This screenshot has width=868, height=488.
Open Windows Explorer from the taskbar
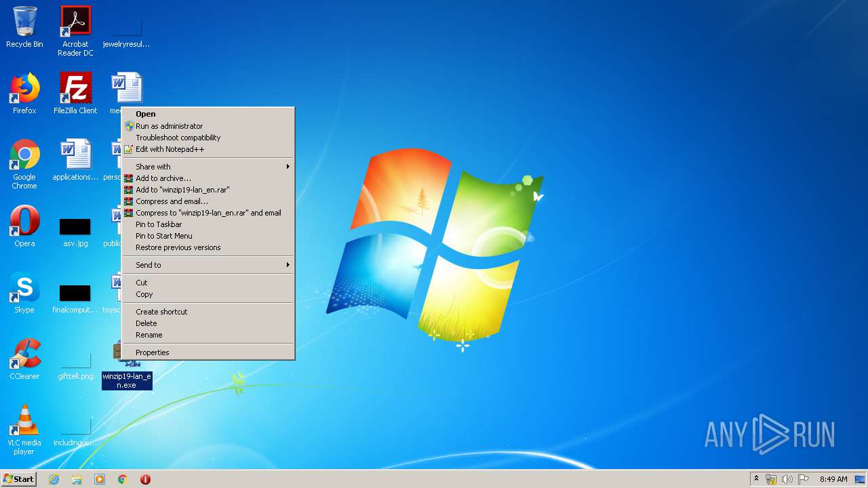point(77,479)
